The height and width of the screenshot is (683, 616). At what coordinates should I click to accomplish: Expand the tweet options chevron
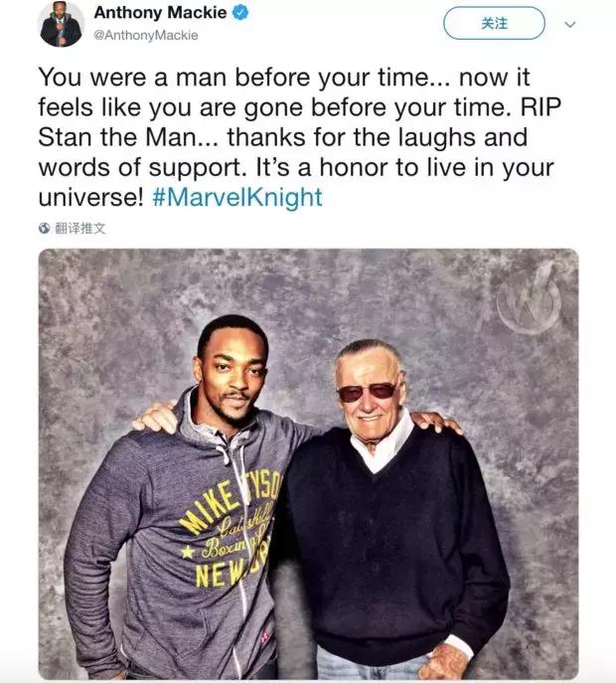[x=569, y=23]
